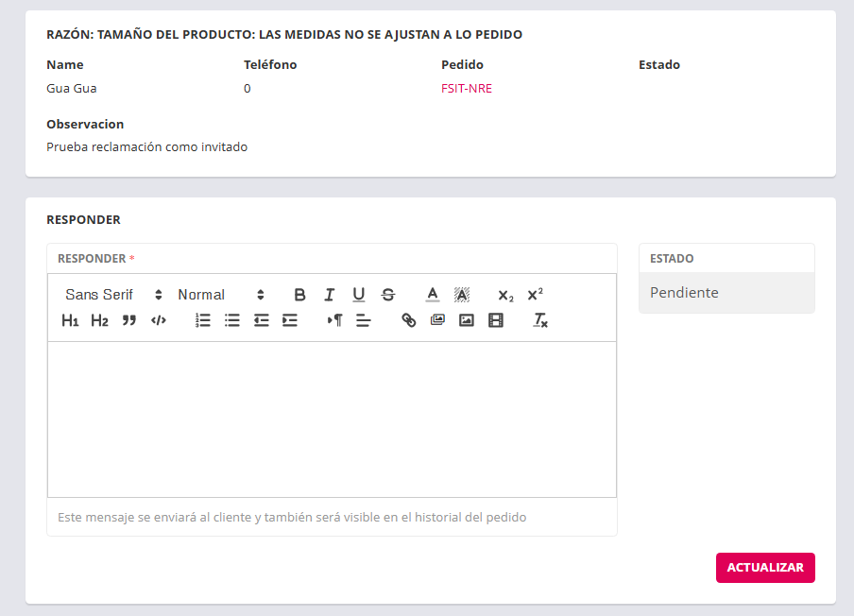This screenshot has width=854, height=616.
Task: Toggle subscript formatting
Action: [505, 295]
